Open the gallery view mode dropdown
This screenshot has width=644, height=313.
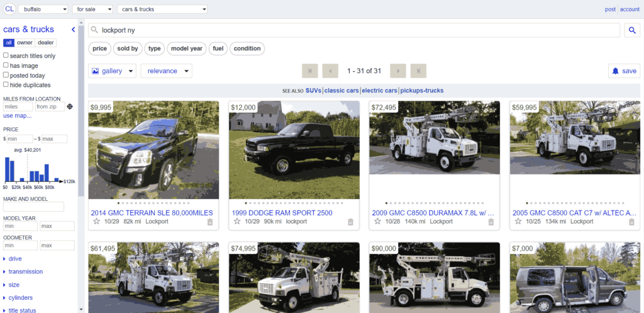112,71
